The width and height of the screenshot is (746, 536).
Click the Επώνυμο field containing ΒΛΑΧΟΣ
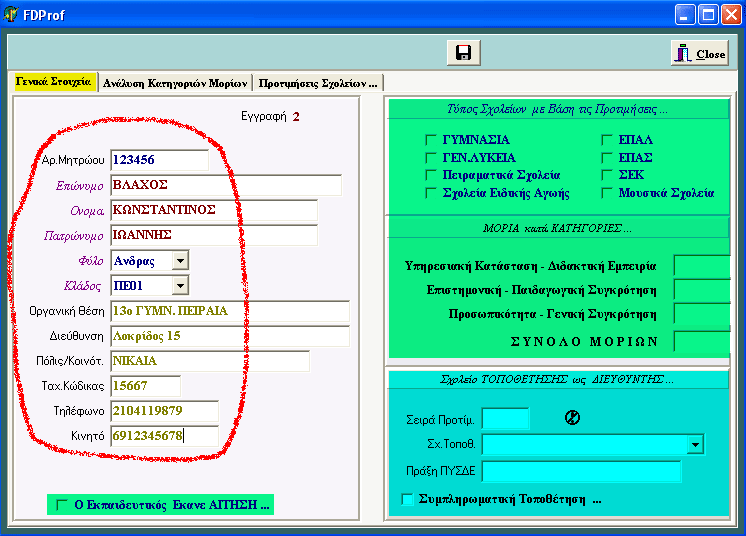tap(225, 185)
